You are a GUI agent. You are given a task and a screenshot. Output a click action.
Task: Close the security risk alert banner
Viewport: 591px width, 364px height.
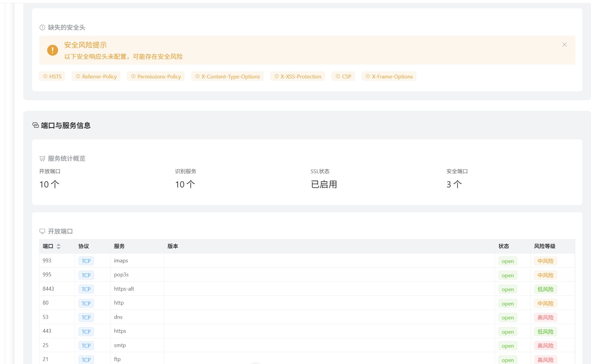click(564, 45)
